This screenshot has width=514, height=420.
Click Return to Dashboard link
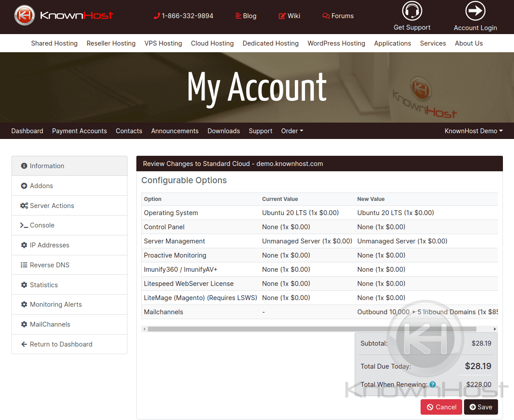click(x=70, y=344)
